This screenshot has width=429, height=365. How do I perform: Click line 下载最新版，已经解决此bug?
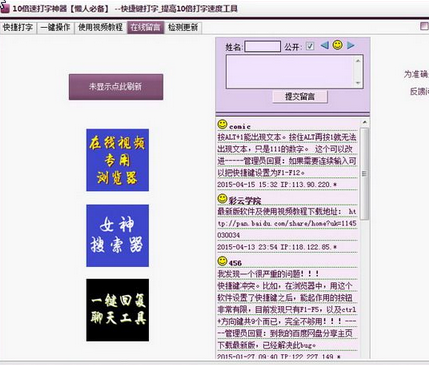267,345
